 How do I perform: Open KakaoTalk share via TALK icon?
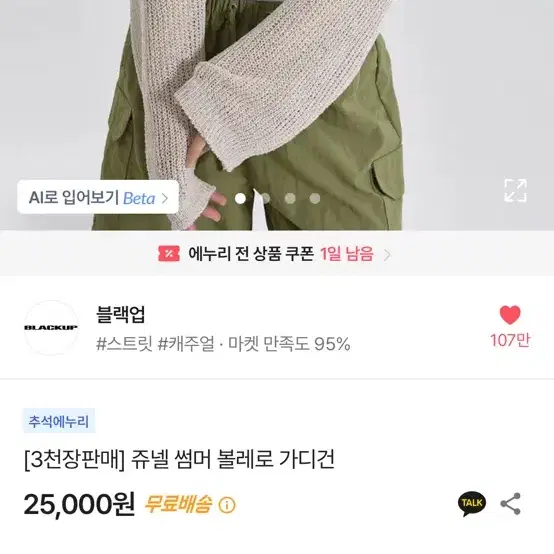(472, 503)
